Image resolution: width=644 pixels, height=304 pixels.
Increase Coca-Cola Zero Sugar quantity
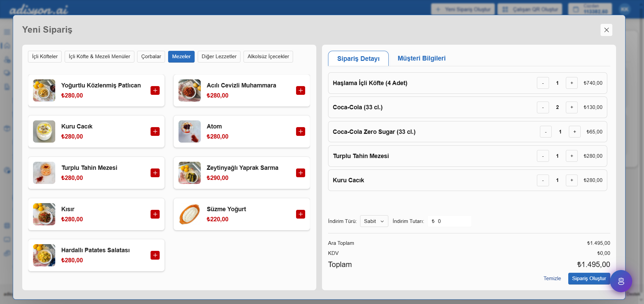tap(574, 132)
